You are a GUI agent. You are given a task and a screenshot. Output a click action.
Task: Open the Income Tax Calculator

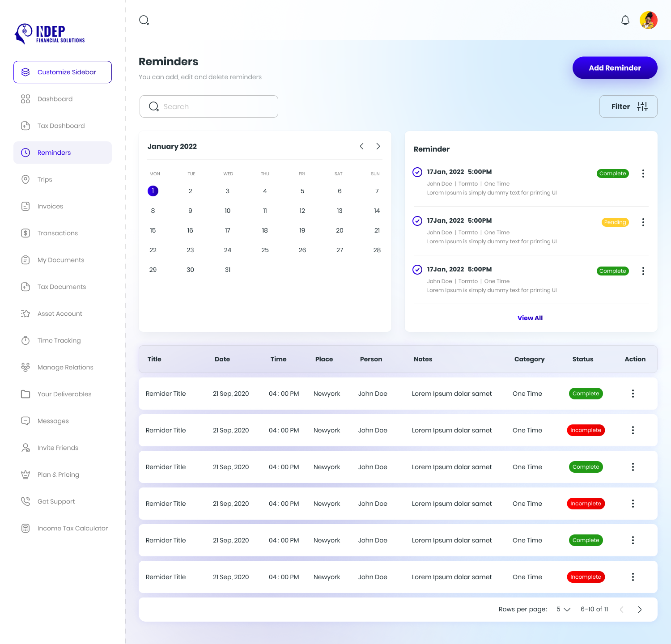(72, 528)
